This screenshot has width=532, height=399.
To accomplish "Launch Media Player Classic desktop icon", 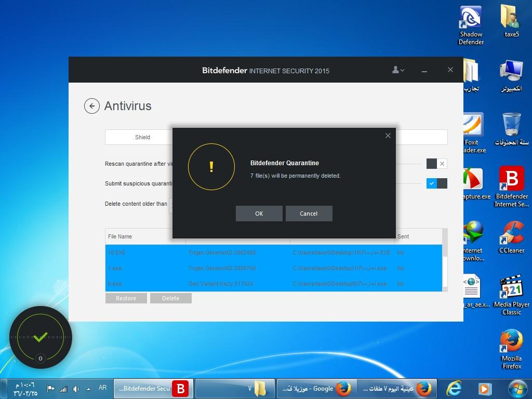I will tap(511, 295).
